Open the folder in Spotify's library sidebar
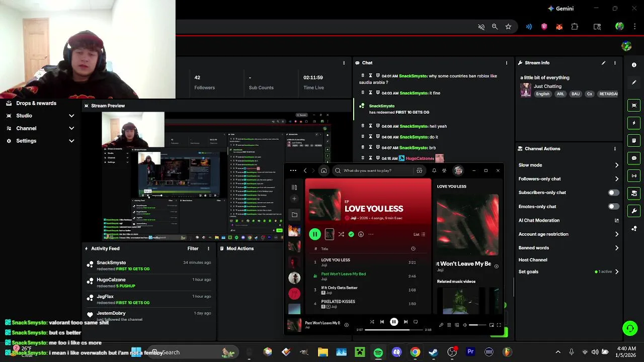644x362 pixels. 294,215
